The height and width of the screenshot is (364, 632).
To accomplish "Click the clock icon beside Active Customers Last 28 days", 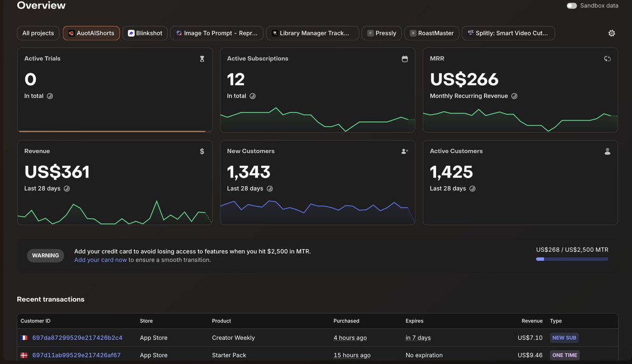I will click(x=472, y=189).
